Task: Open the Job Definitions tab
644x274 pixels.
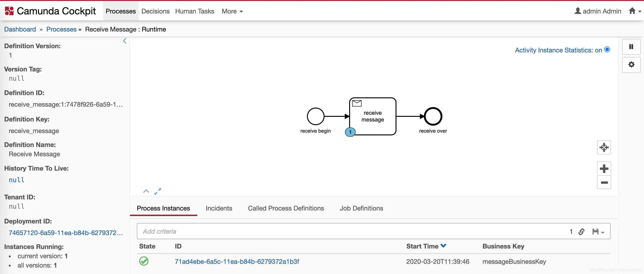Action: coord(361,208)
